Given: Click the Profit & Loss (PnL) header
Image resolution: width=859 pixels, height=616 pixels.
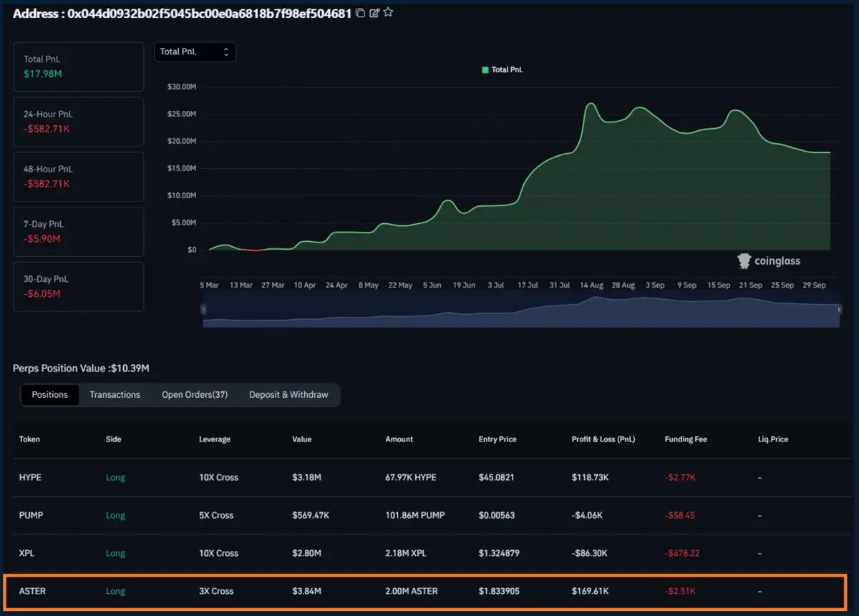Looking at the screenshot, I should point(603,439).
